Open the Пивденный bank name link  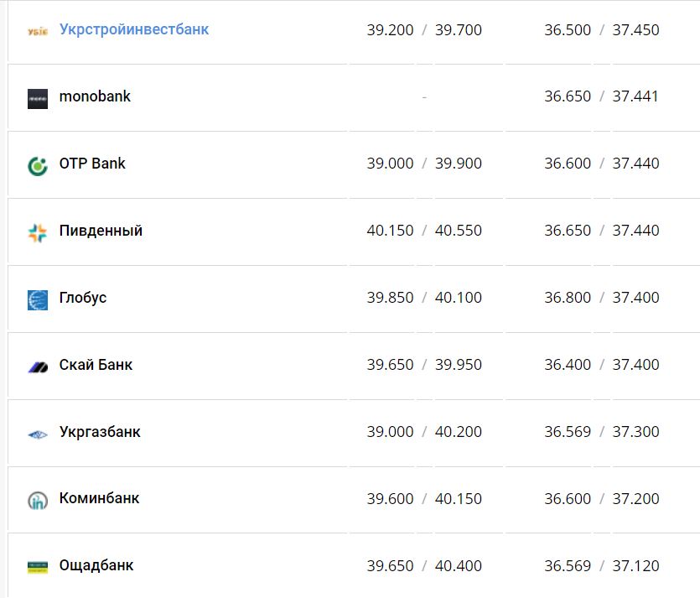[x=101, y=231]
